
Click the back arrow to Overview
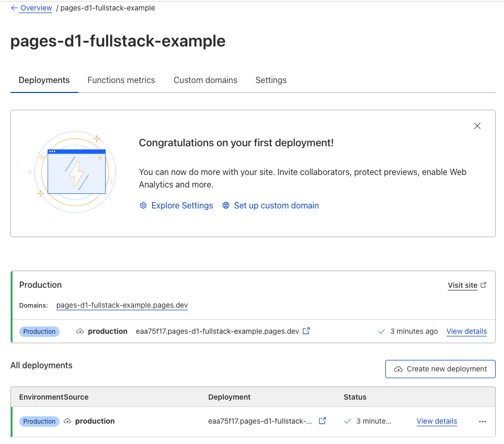point(15,8)
